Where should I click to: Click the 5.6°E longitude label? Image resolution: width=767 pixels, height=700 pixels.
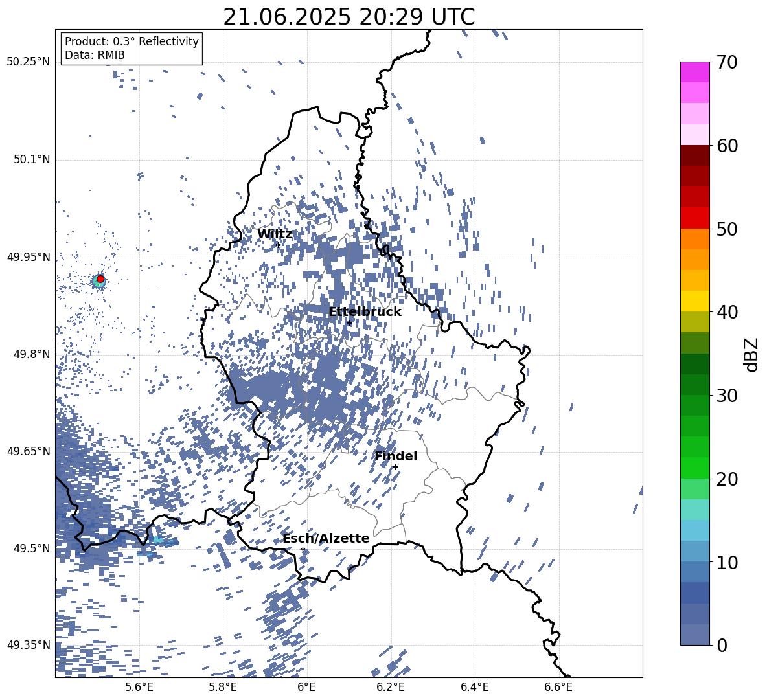click(x=139, y=687)
